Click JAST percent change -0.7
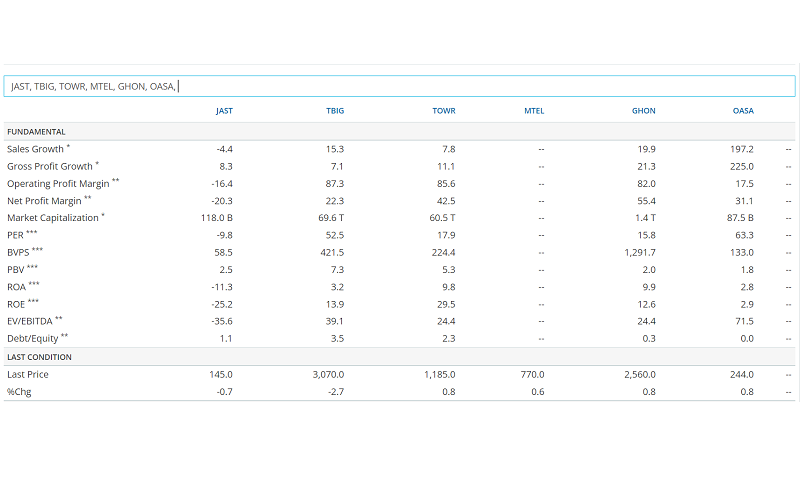The width and height of the screenshot is (800, 480). [x=224, y=392]
